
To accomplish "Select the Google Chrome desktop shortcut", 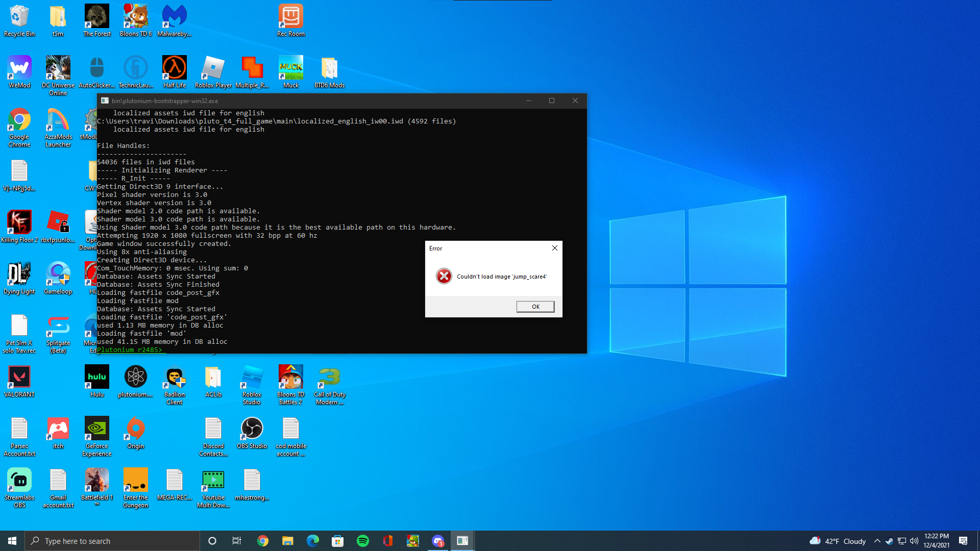I will click(x=19, y=127).
